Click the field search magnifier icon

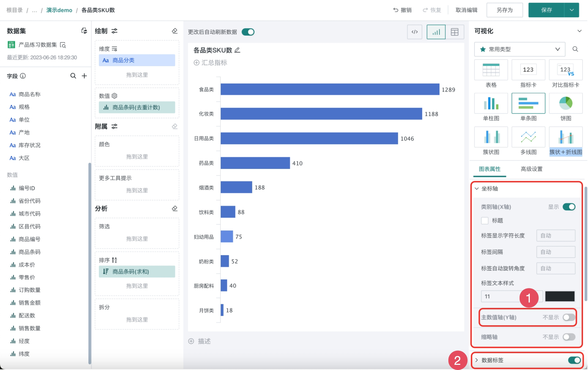[x=73, y=76]
